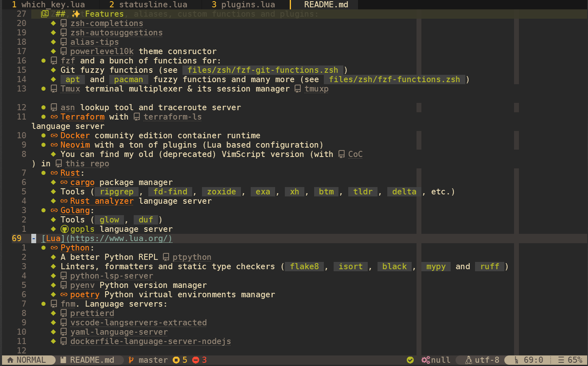Viewport: 588px width, 366px height.
Task: Click the pacman inline code
Action: tap(129, 79)
